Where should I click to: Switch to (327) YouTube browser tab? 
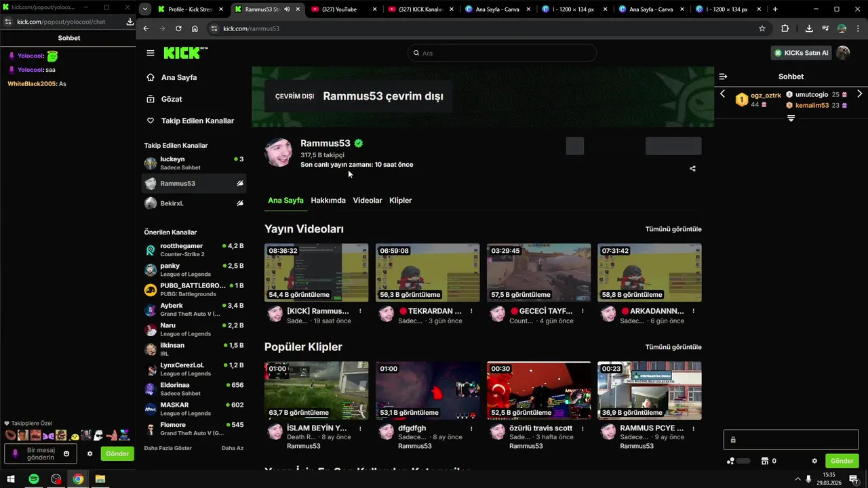(344, 9)
